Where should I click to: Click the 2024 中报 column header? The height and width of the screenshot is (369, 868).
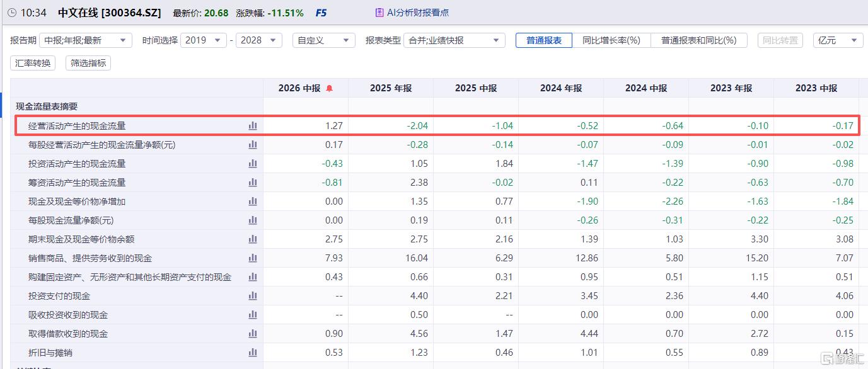646,88
